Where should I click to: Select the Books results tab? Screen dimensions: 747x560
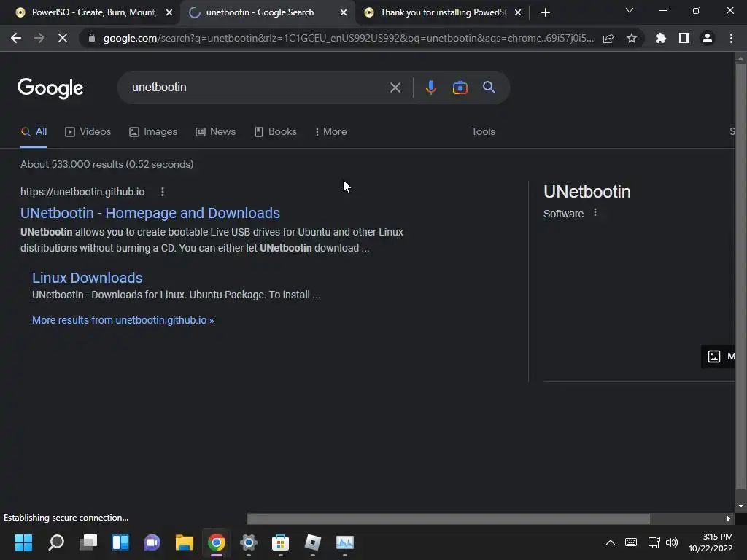click(x=276, y=131)
